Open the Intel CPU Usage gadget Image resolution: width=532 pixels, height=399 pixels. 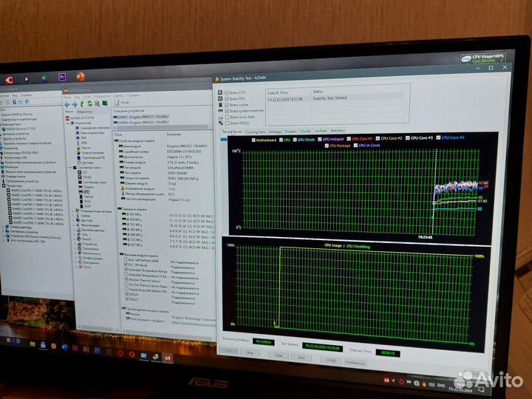click(483, 58)
